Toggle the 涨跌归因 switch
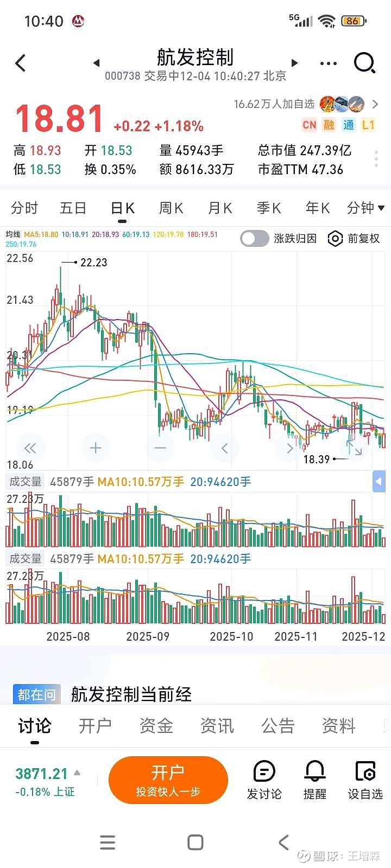 click(255, 238)
